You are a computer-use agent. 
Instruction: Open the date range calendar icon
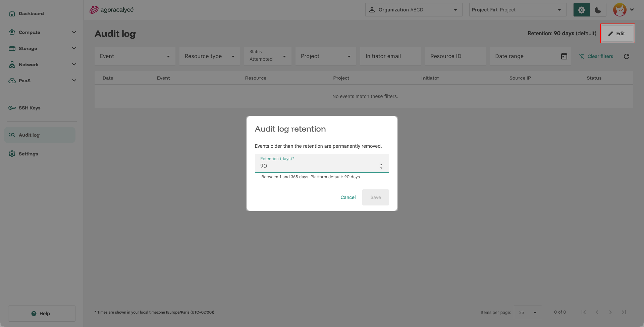[x=564, y=56]
